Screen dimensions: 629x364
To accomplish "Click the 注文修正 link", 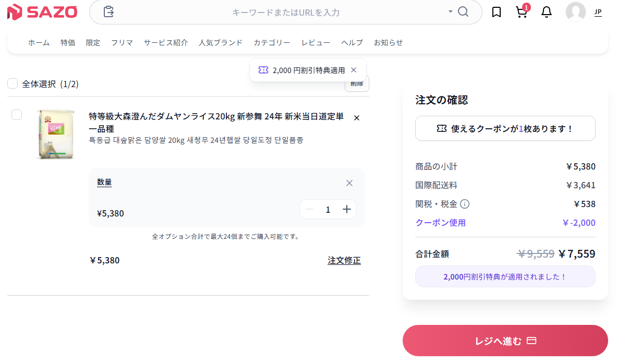I will [344, 260].
